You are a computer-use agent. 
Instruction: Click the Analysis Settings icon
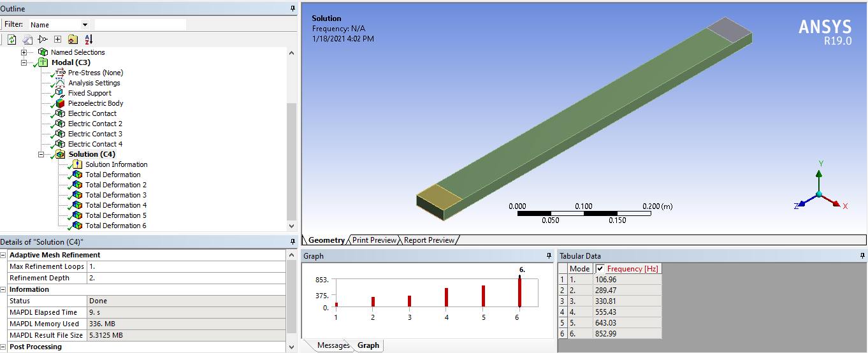(60, 83)
